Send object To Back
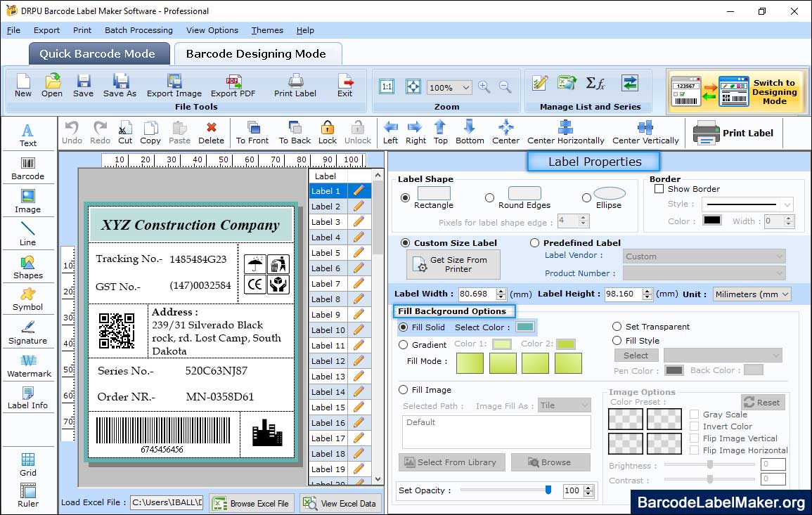Screen dimensions: 812x515 [x=295, y=133]
